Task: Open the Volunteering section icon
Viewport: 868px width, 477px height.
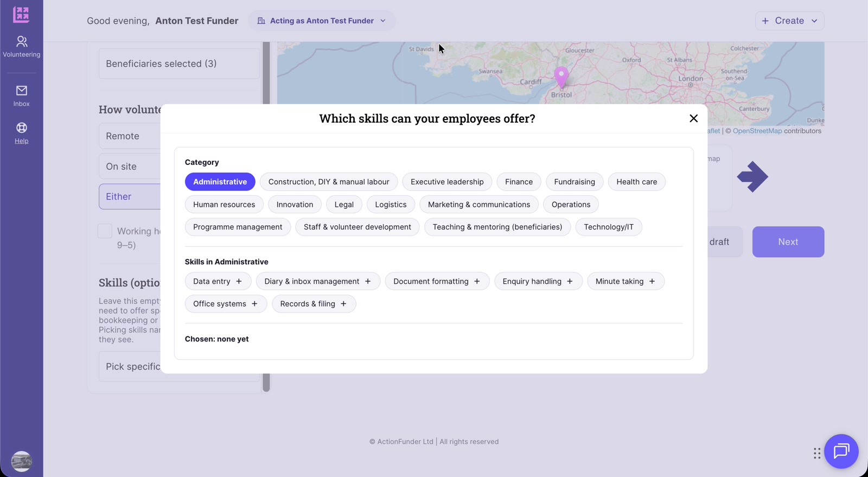Action: pos(22,41)
